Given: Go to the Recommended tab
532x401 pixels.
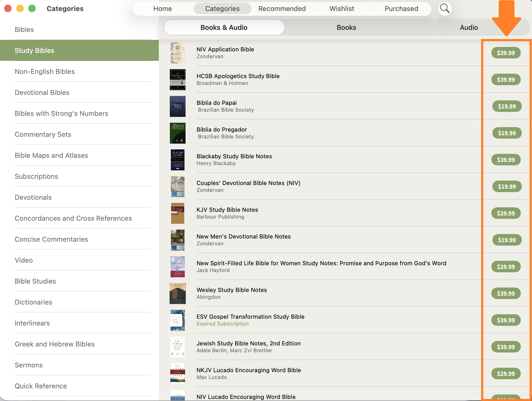Looking at the screenshot, I should 282,9.
